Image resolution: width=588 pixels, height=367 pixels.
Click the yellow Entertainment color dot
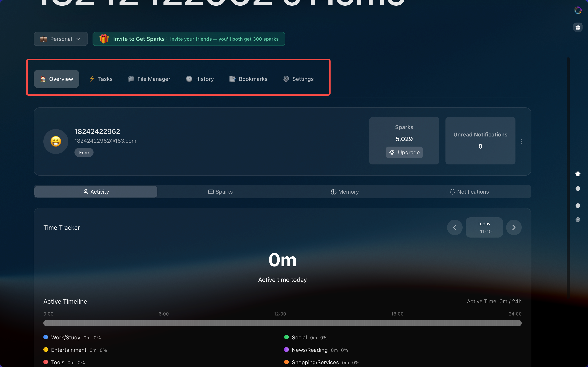pos(46,350)
